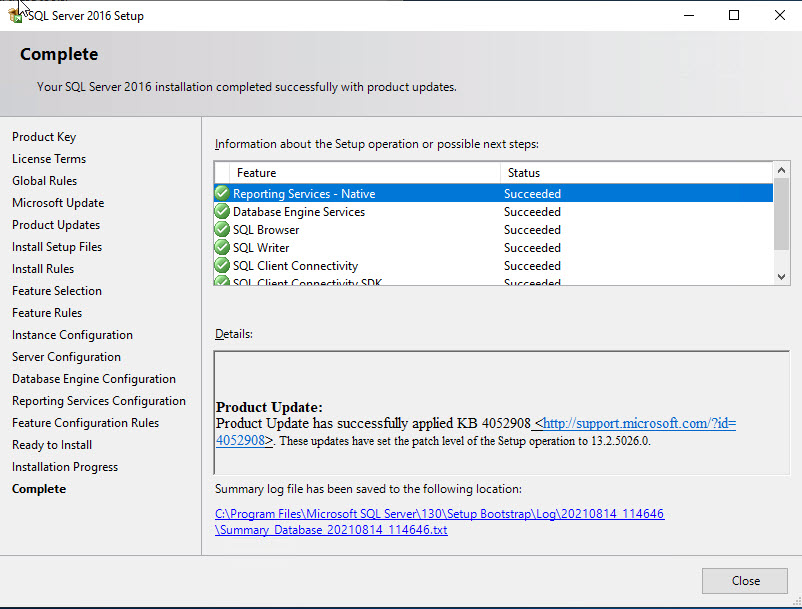Click the green icon for SQL Client Connectivity
The height and width of the screenshot is (609, 802).
click(x=222, y=265)
